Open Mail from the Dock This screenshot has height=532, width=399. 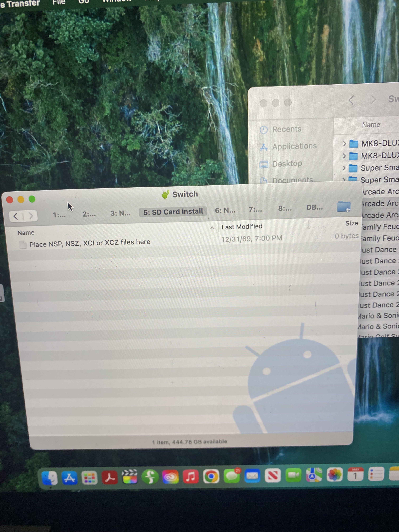tap(252, 476)
